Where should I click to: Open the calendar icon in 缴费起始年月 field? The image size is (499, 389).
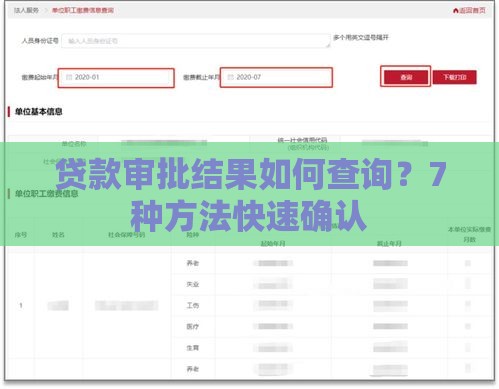(x=69, y=77)
